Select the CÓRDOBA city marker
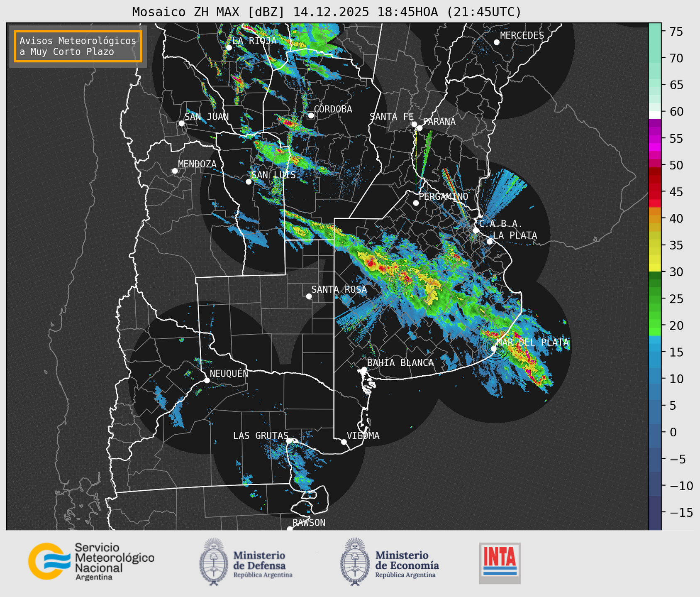 (311, 115)
